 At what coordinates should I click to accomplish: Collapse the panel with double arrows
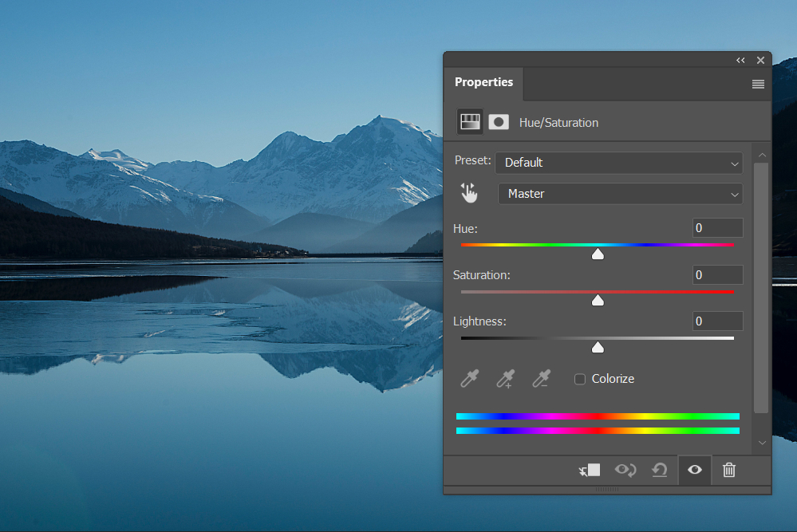click(x=740, y=61)
